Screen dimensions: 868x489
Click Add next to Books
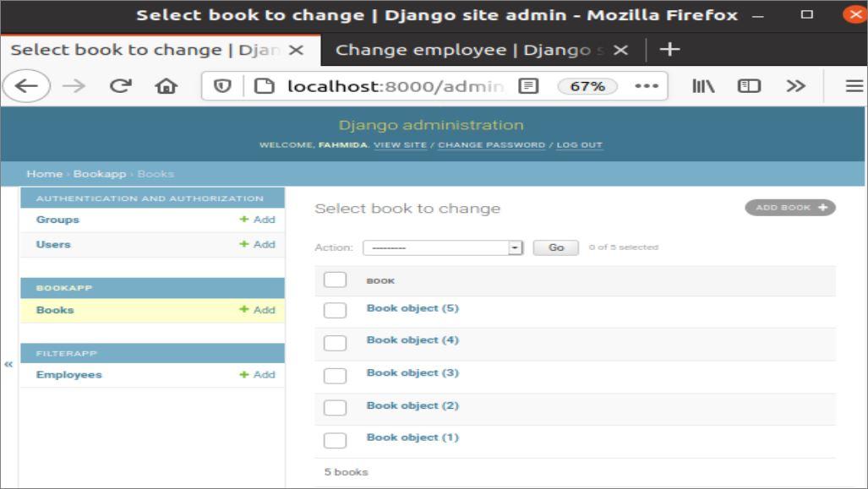pyautogui.click(x=258, y=310)
